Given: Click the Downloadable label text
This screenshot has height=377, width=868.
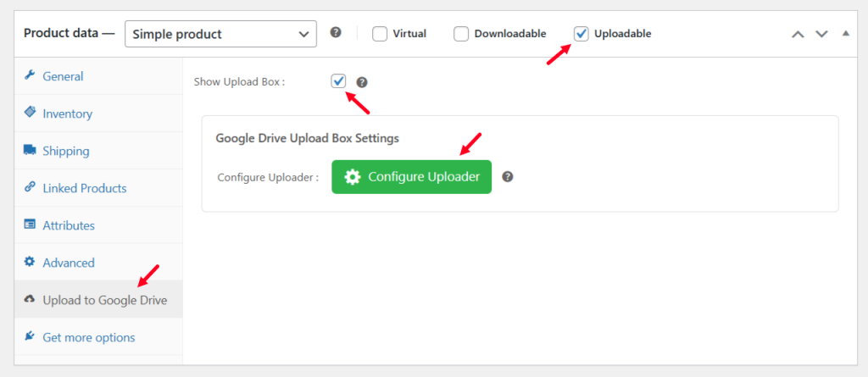Looking at the screenshot, I should coord(510,34).
